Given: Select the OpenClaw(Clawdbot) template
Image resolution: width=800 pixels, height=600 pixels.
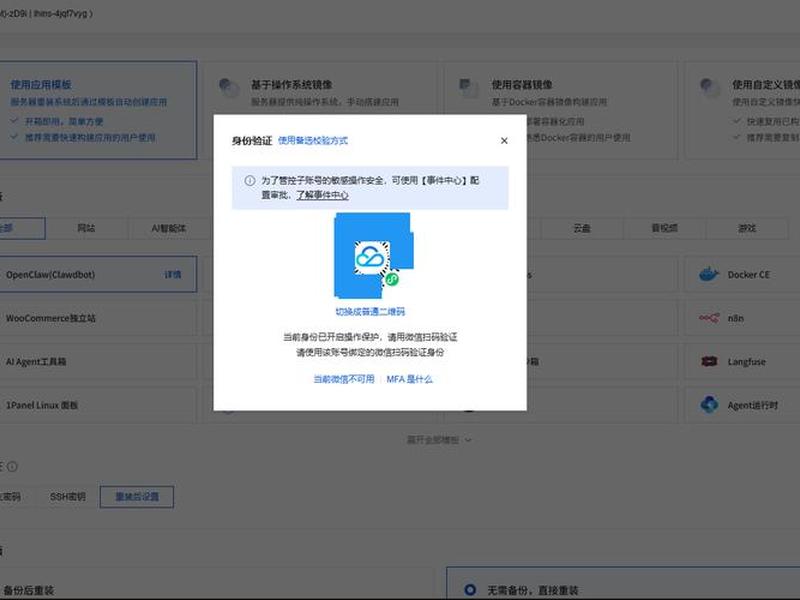Looking at the screenshot, I should (x=98, y=274).
